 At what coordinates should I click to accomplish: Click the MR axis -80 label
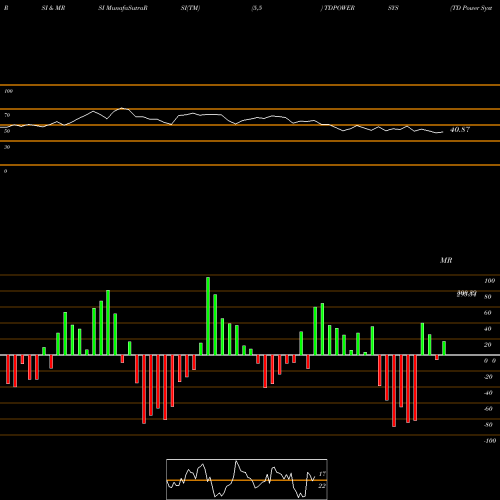point(488,425)
